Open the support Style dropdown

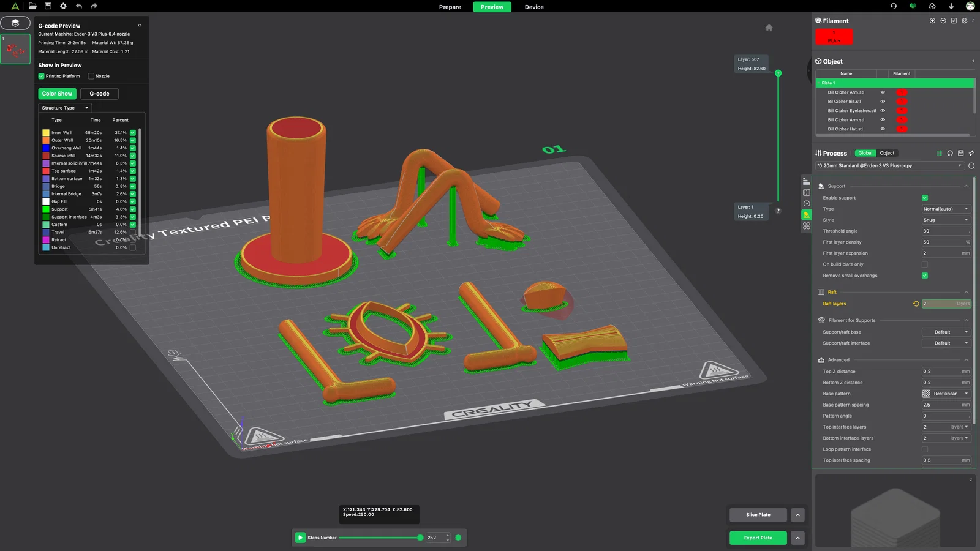[x=946, y=220]
